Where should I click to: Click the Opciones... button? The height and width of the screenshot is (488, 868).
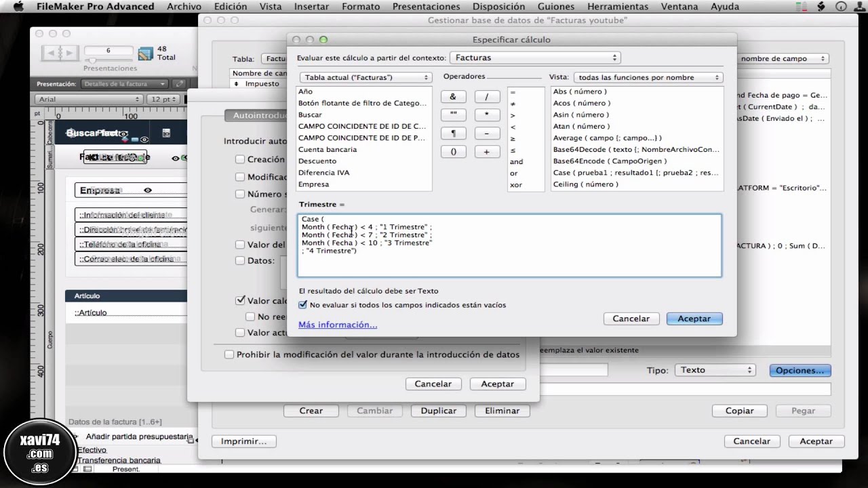[800, 370]
